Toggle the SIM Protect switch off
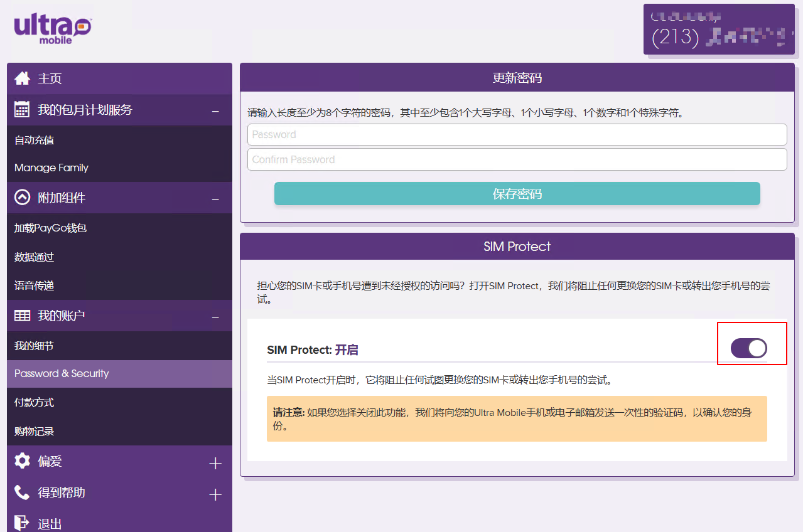This screenshot has height=532, width=803. coord(748,348)
